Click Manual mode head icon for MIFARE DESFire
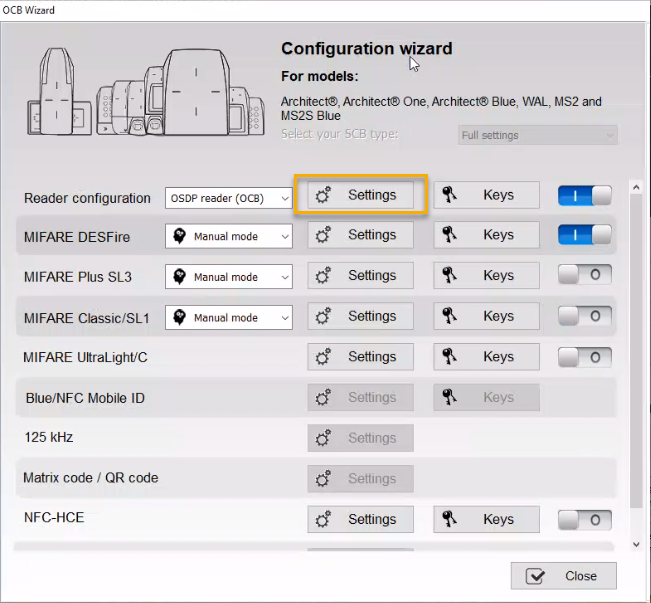 click(180, 236)
